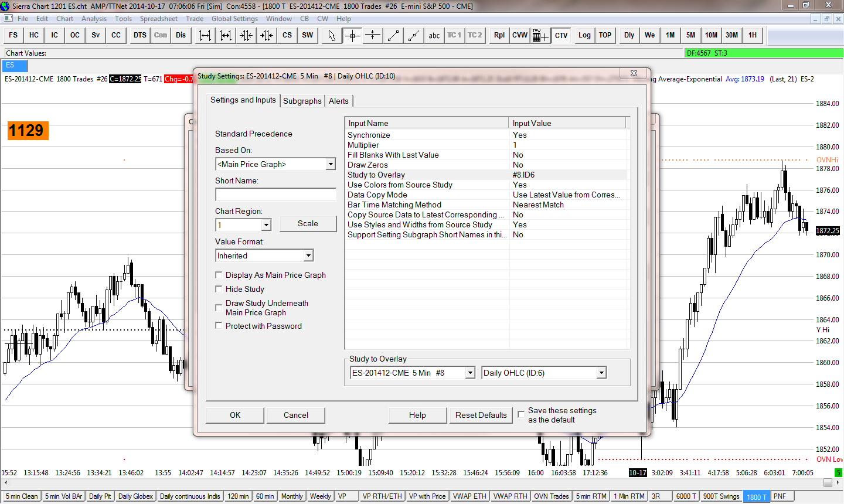The width and height of the screenshot is (844, 504).
Task: Click the OK button
Action: click(x=235, y=415)
